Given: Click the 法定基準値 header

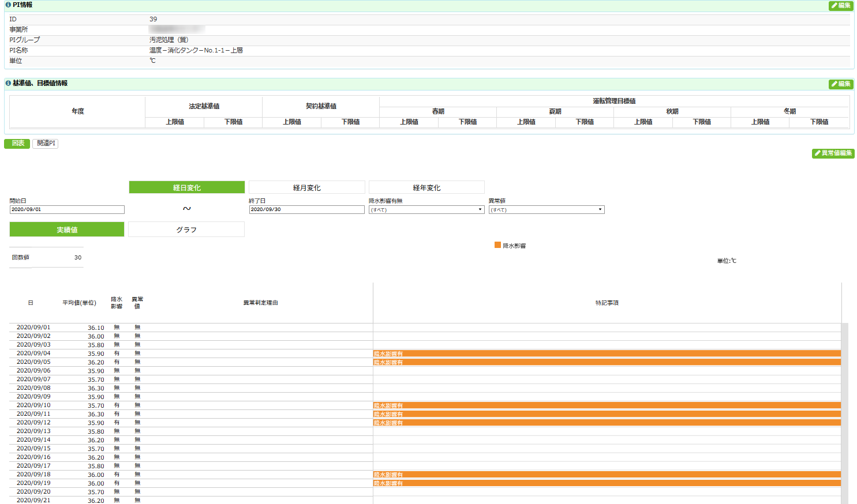Looking at the screenshot, I should [204, 106].
